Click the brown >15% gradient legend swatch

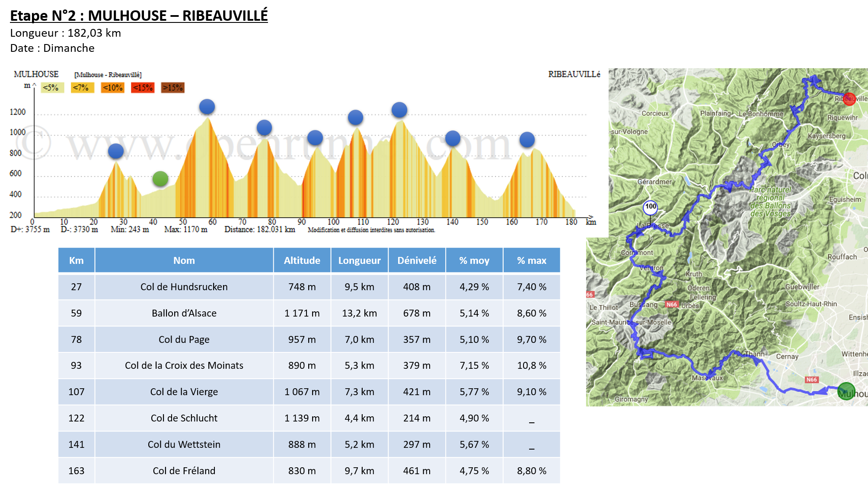point(172,88)
